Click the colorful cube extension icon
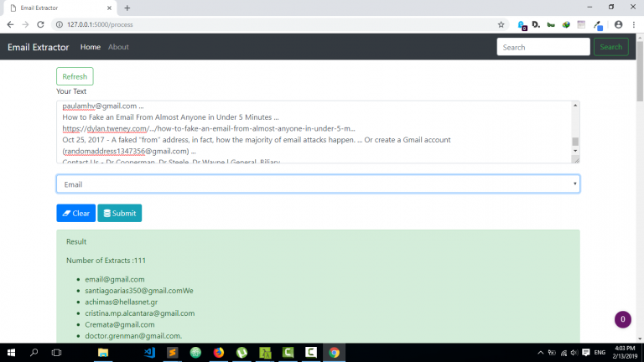This screenshot has width=644, height=362. [x=566, y=24]
